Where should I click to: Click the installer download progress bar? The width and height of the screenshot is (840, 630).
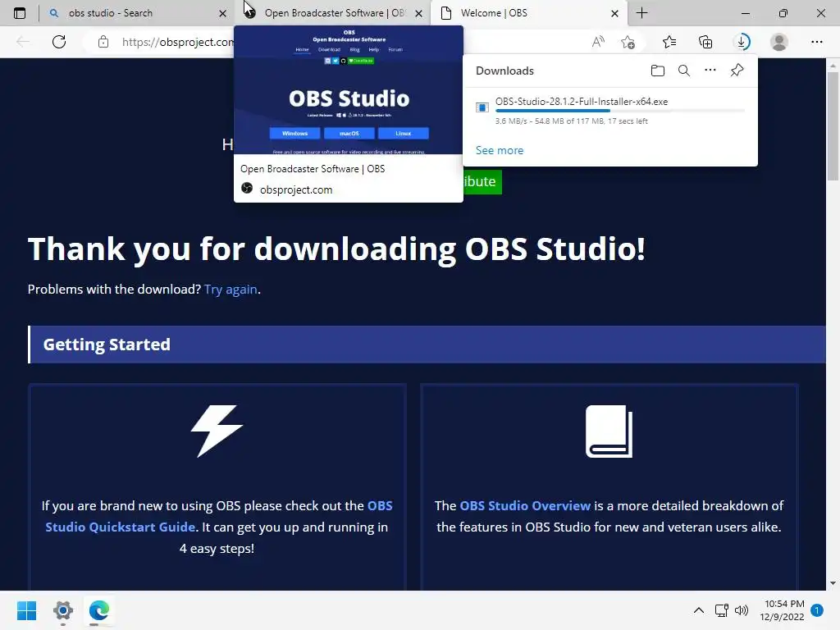pyautogui.click(x=620, y=111)
